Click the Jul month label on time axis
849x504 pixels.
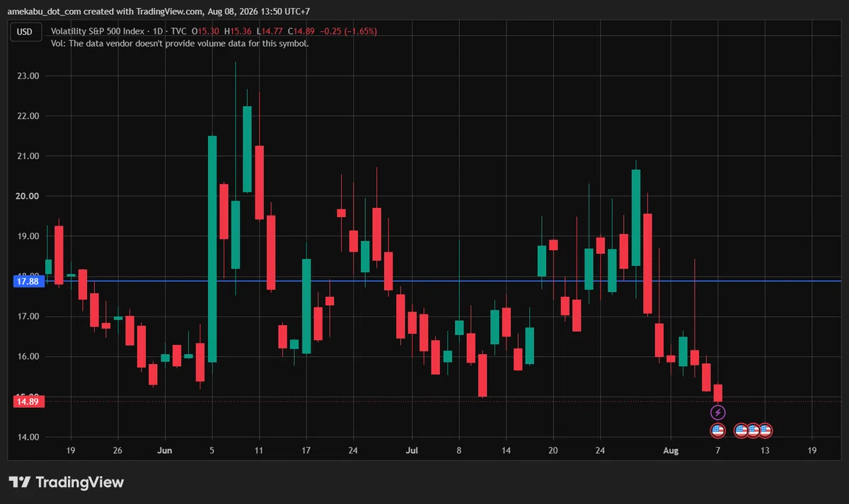coord(412,450)
